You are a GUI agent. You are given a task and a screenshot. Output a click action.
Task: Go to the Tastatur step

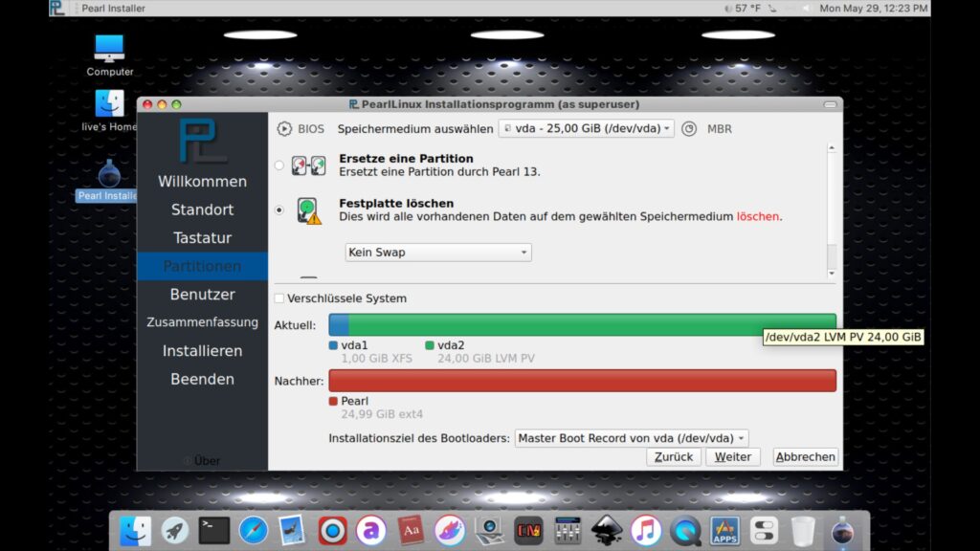tap(202, 237)
